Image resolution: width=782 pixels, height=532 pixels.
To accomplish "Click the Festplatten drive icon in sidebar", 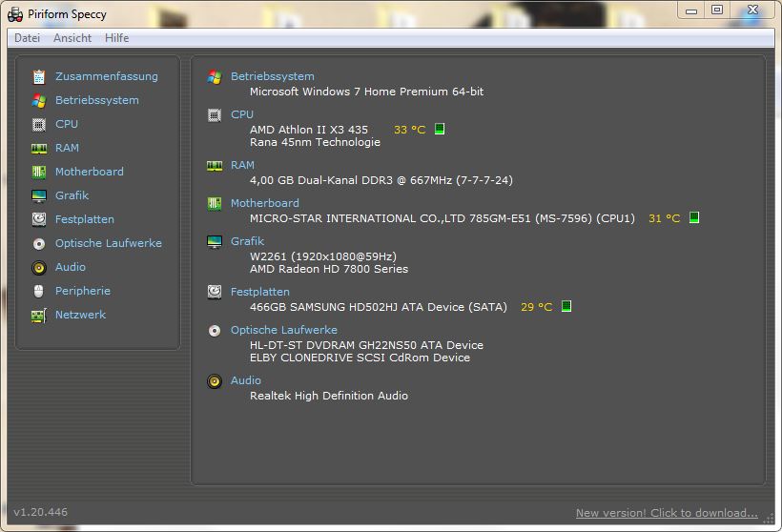I will point(39,219).
